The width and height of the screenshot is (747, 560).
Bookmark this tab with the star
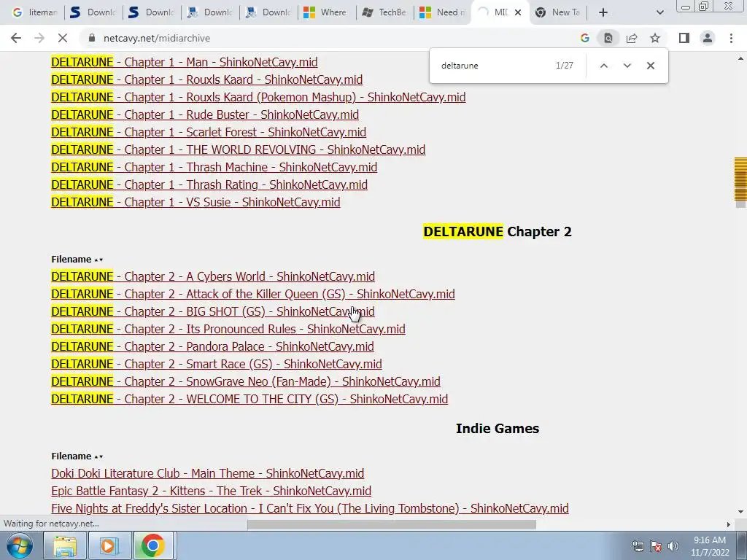click(655, 38)
